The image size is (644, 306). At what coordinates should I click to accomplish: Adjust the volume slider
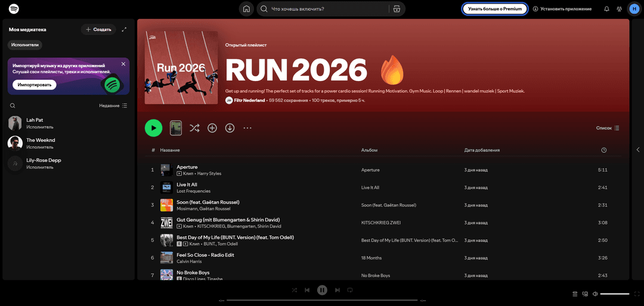(x=614, y=293)
